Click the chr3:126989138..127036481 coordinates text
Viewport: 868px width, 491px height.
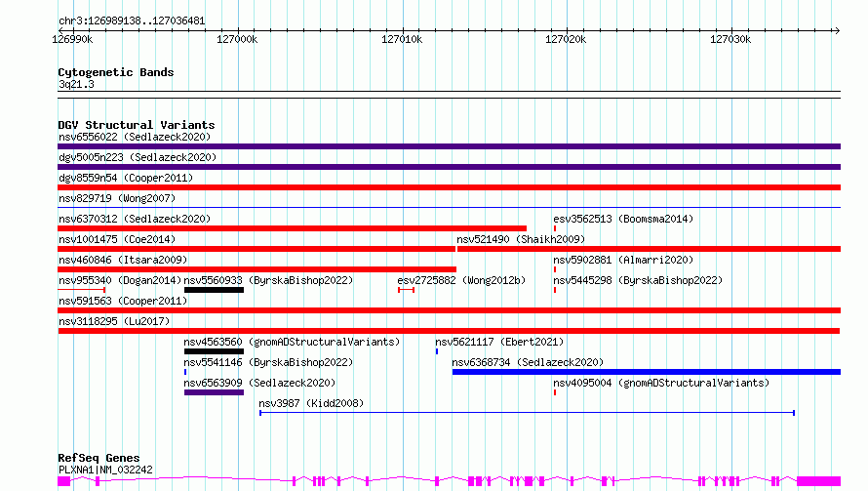coord(132,21)
